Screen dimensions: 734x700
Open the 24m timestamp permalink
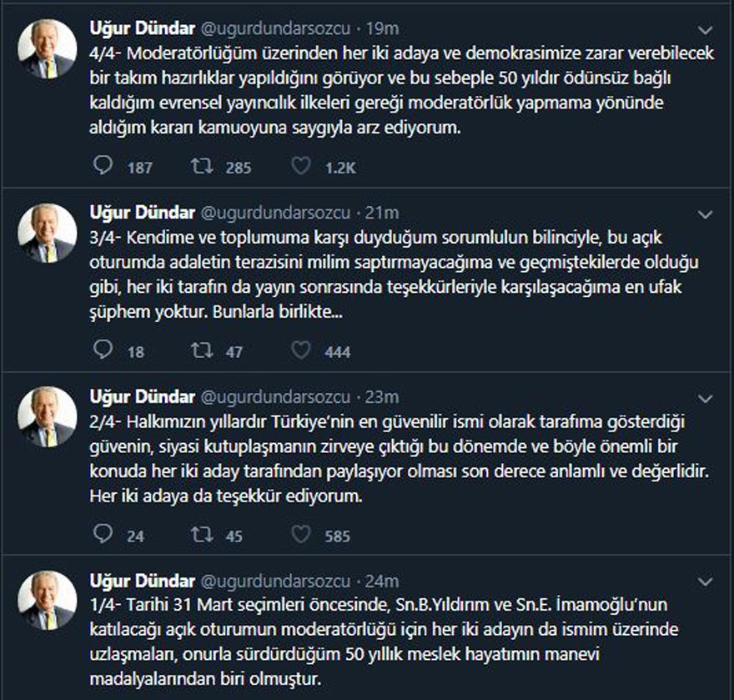[x=382, y=581]
